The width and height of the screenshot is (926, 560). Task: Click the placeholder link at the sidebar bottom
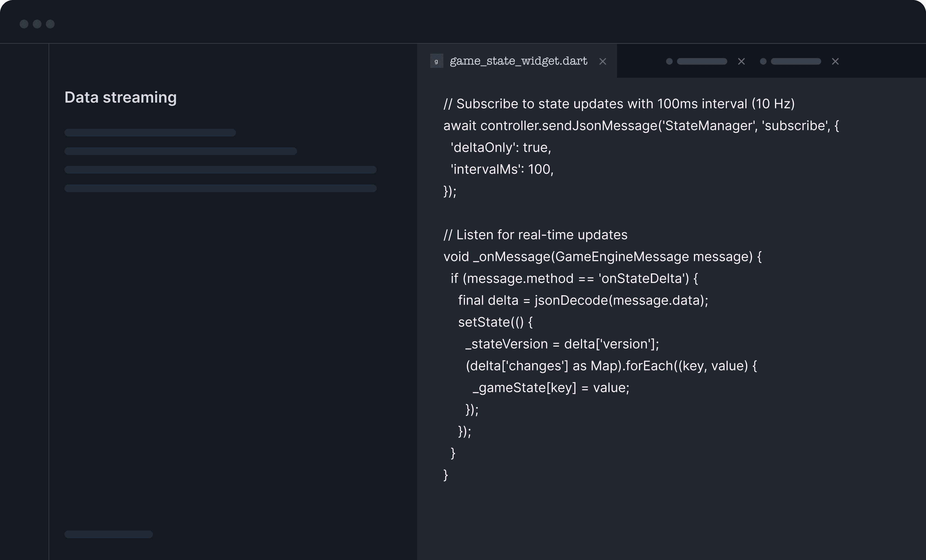[x=108, y=534]
